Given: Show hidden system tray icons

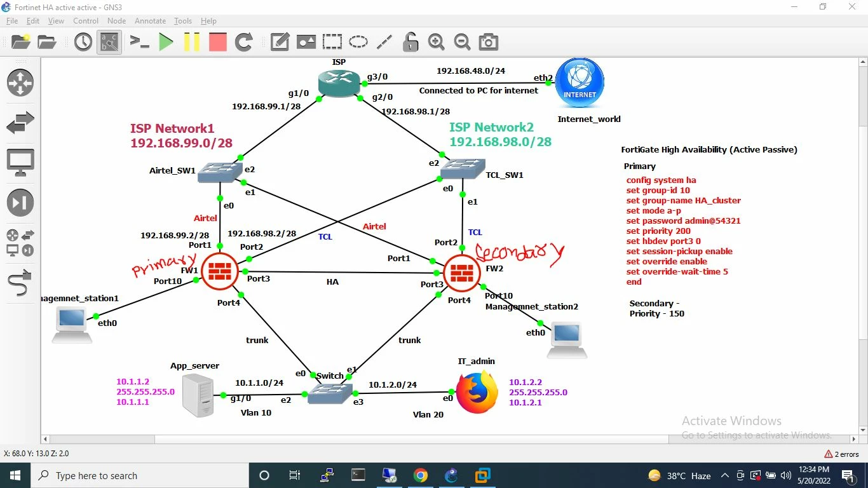Looking at the screenshot, I should click(724, 475).
